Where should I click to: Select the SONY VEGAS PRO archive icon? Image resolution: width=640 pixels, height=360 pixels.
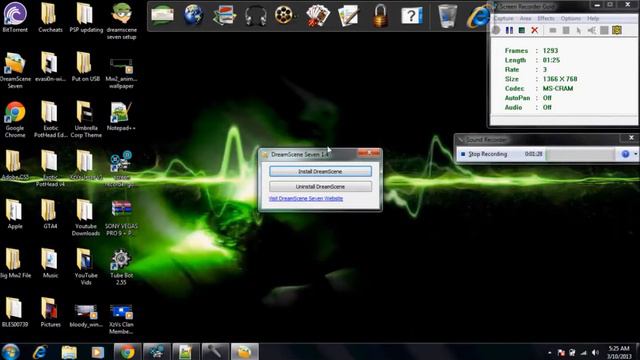click(121, 218)
